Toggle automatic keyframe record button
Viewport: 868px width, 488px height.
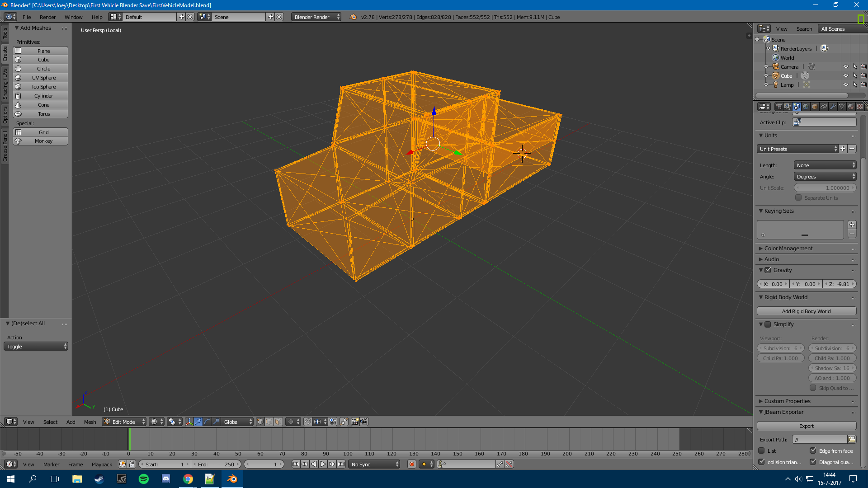(411, 464)
